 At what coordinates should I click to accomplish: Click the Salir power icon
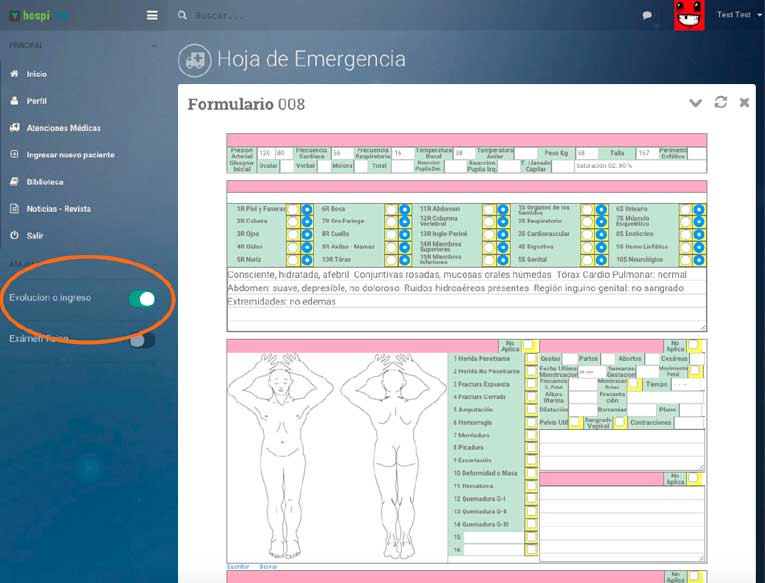(x=14, y=235)
